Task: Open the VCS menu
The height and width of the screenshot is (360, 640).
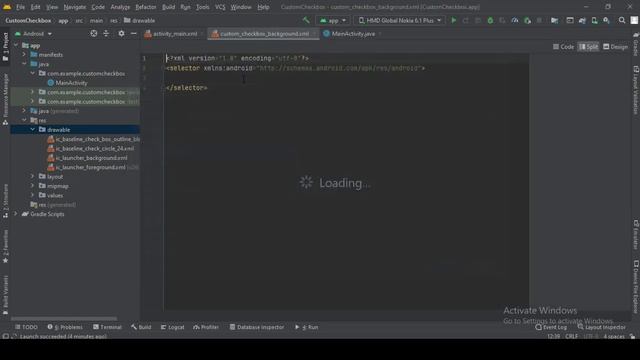Action: coord(220,7)
